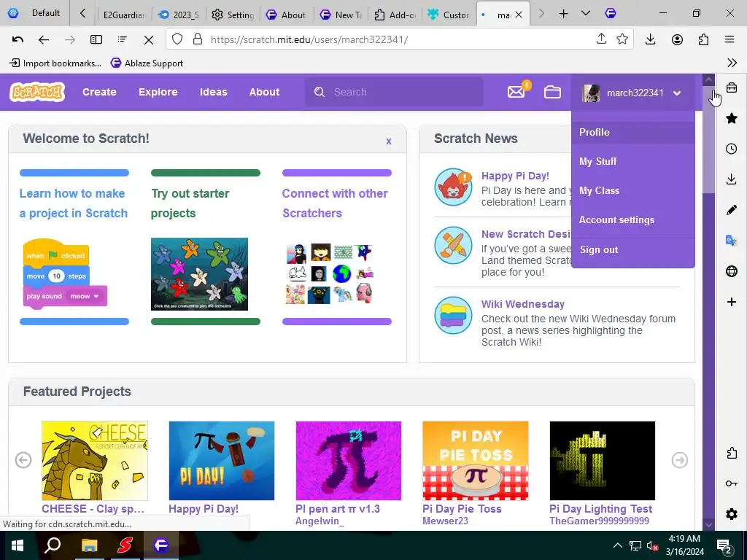
Task: Open the reader list icon
Action: tap(123, 39)
